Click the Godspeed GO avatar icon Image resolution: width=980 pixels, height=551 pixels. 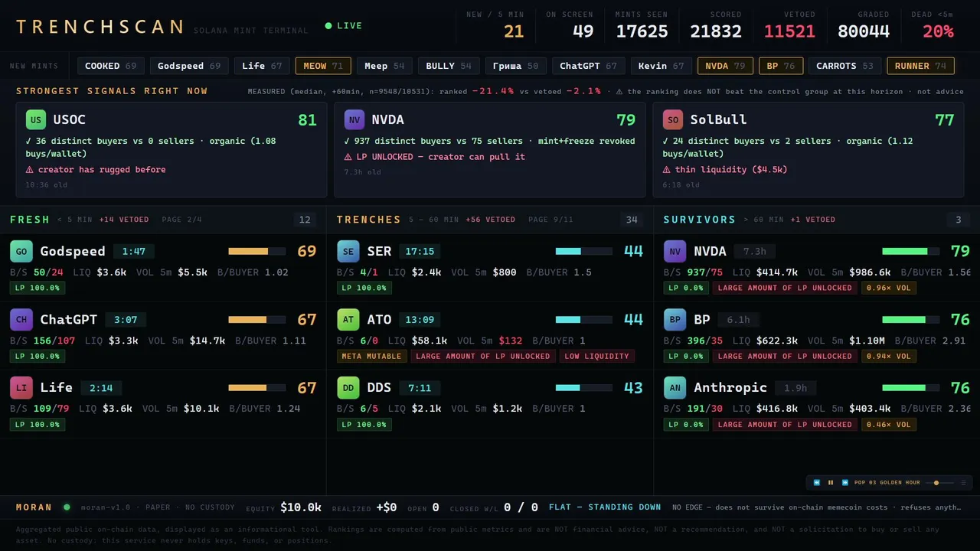click(x=21, y=252)
